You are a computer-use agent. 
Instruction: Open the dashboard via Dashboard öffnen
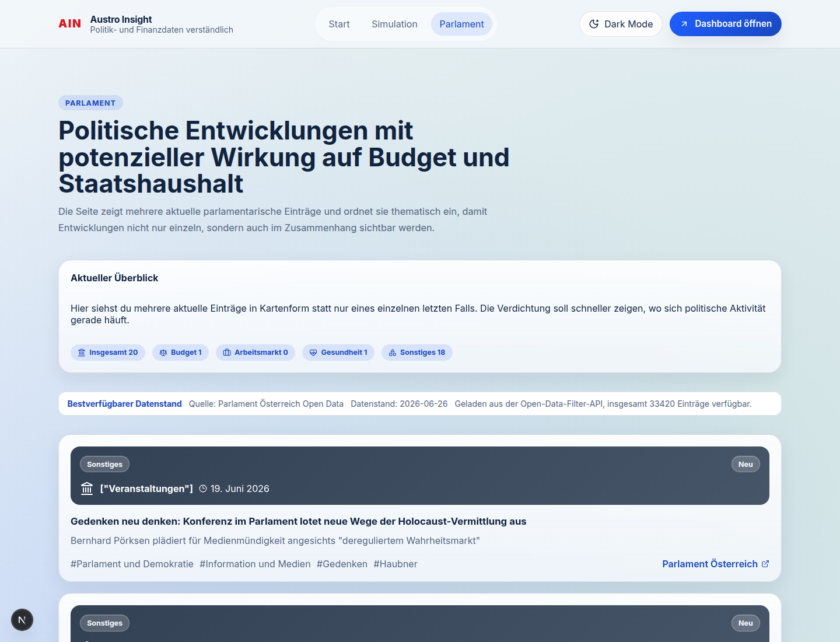(725, 24)
